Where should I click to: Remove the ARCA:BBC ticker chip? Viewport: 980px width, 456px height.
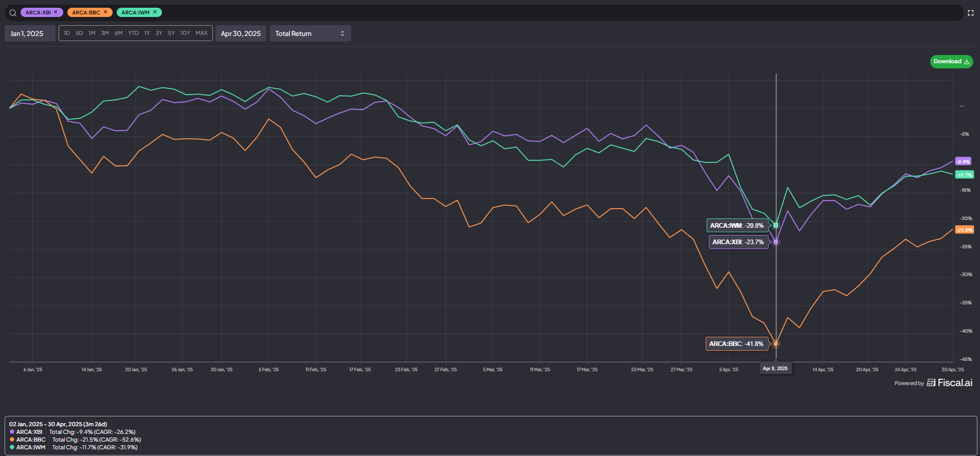click(x=105, y=12)
